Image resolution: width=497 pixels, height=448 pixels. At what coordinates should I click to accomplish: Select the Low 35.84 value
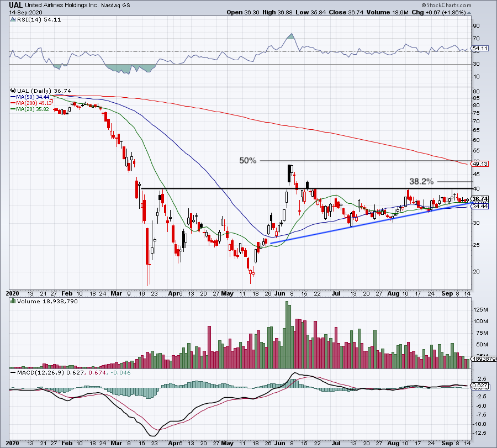(x=310, y=12)
